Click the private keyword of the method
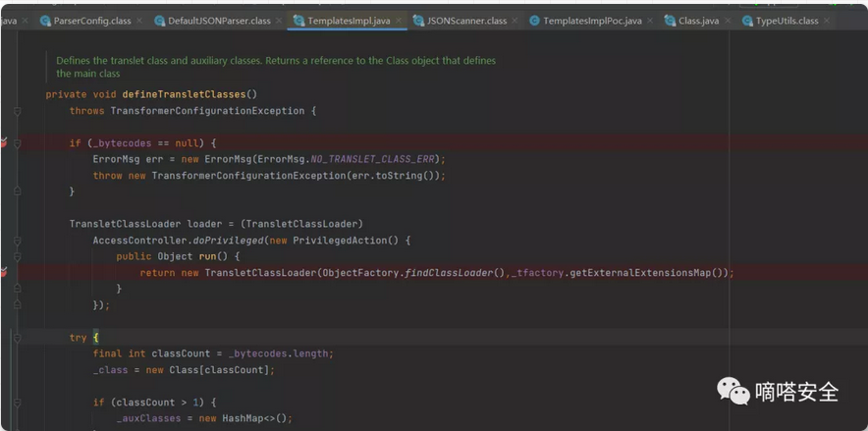The width and height of the screenshot is (868, 431). tap(66, 94)
